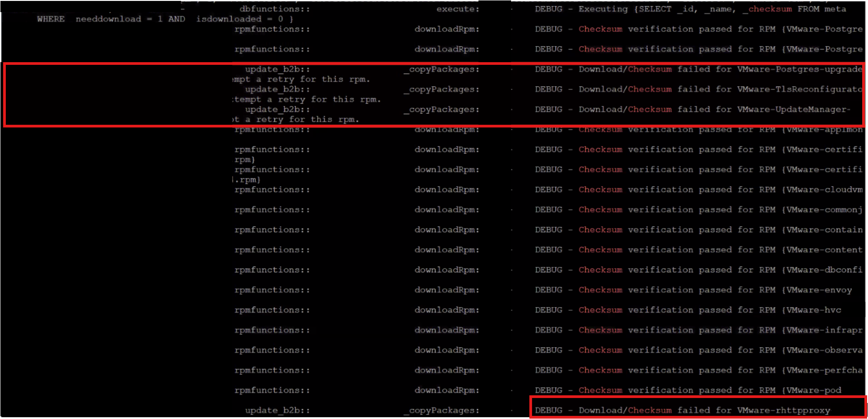Image resolution: width=868 pixels, height=419 pixels.
Task: Select the 'Executing {SELECT _id, _name' message
Action: click(657, 9)
